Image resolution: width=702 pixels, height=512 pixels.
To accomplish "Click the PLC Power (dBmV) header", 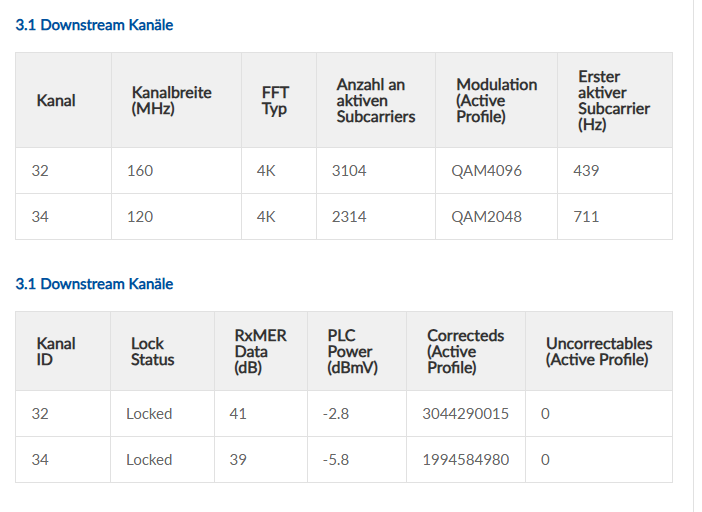I will pyautogui.click(x=350, y=351).
